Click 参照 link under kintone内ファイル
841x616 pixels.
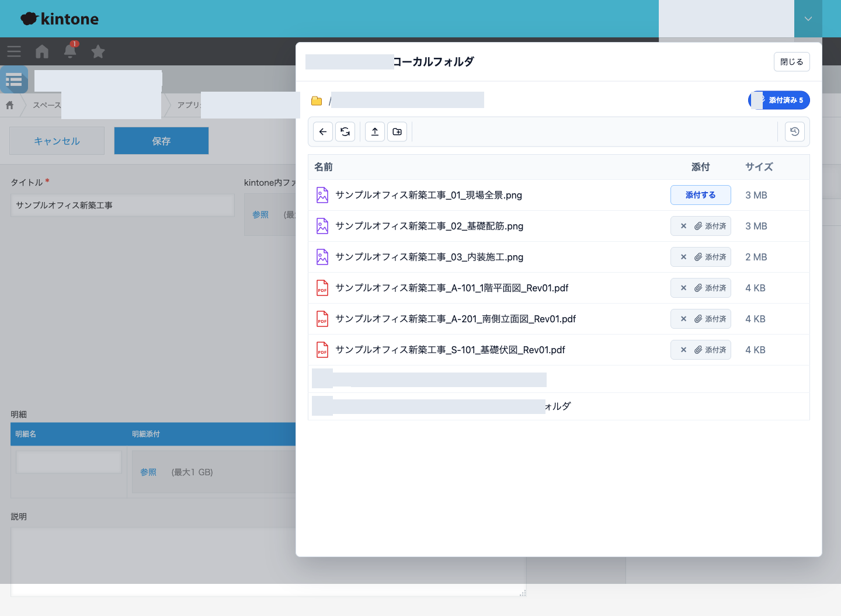[x=260, y=215]
